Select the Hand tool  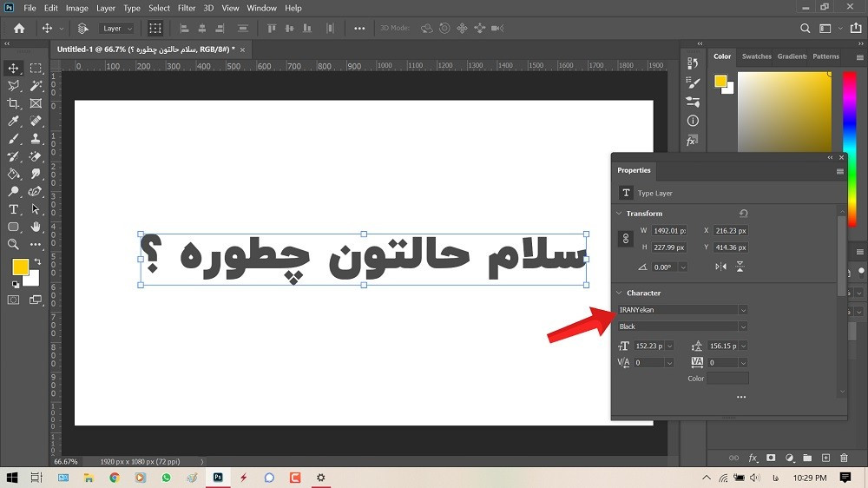pos(36,228)
